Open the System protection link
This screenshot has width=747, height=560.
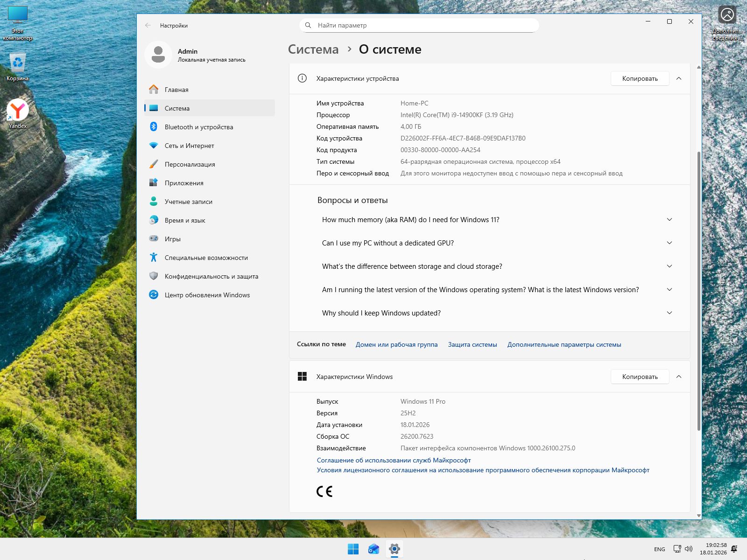(x=472, y=344)
